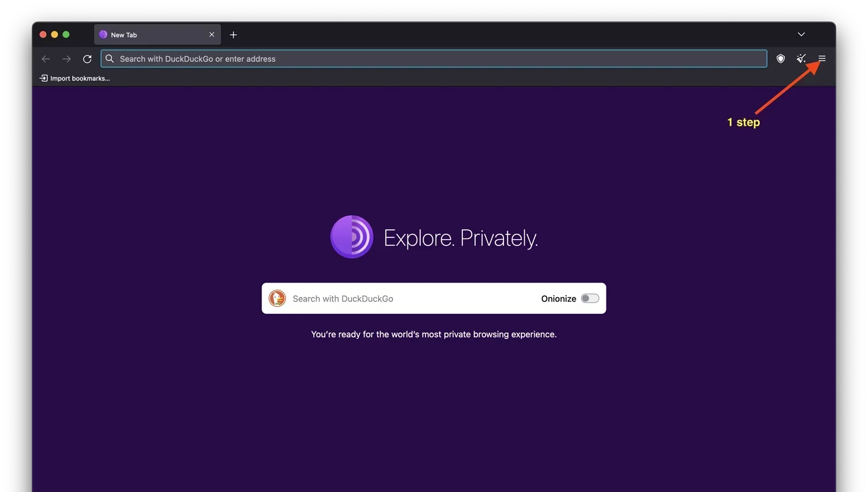Close the New Tab tab
868x492 pixels.
[x=211, y=35]
